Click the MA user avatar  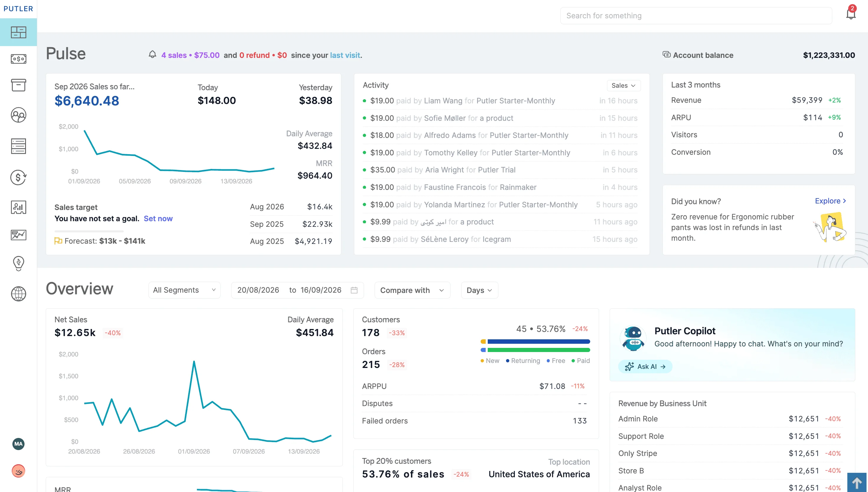click(18, 444)
